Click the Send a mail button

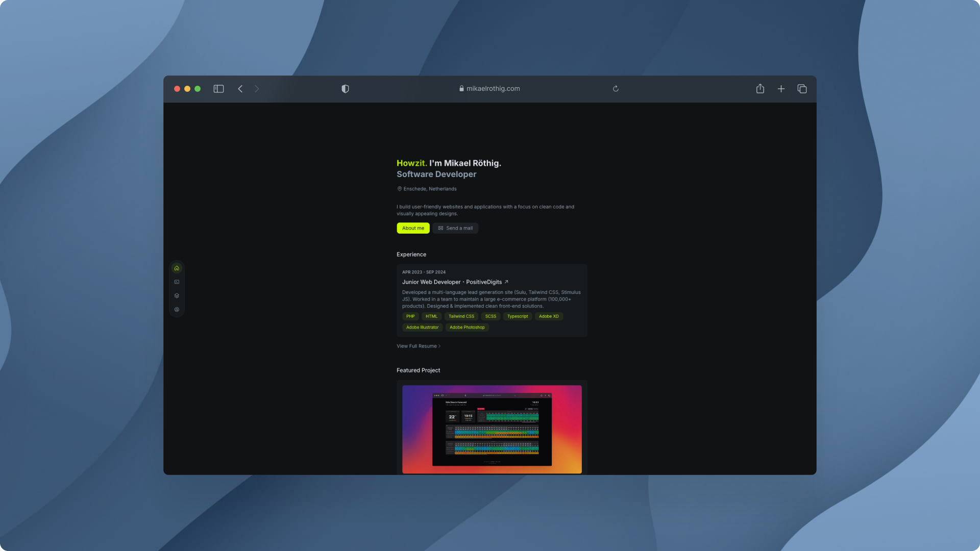(x=455, y=228)
